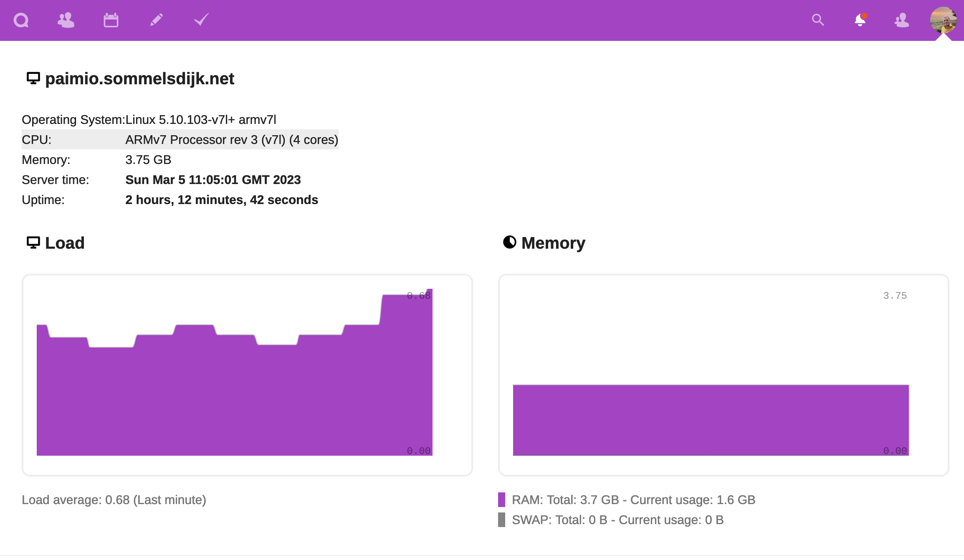The width and height of the screenshot is (964, 560).
Task: Open the contacts search menu on the right
Action: [901, 20]
